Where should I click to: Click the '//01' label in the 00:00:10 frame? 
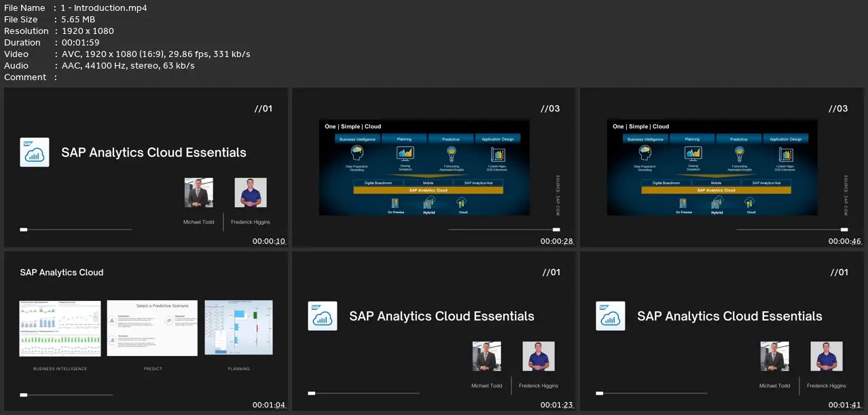pyautogui.click(x=264, y=109)
